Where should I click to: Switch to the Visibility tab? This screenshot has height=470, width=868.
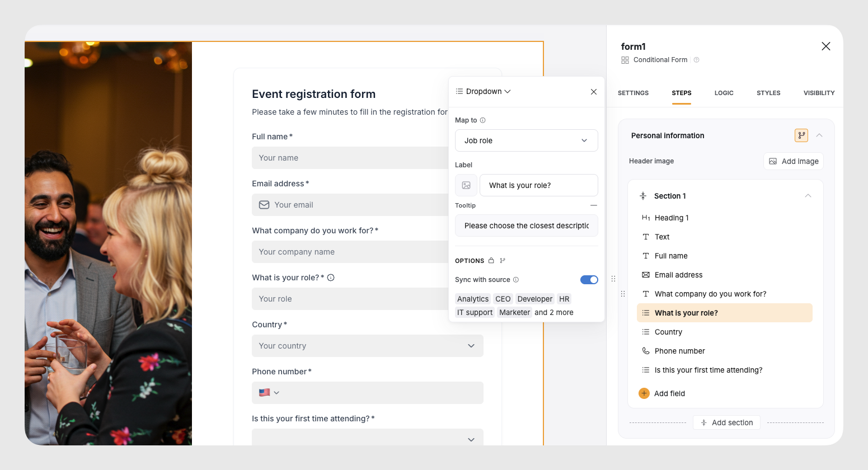coord(819,93)
